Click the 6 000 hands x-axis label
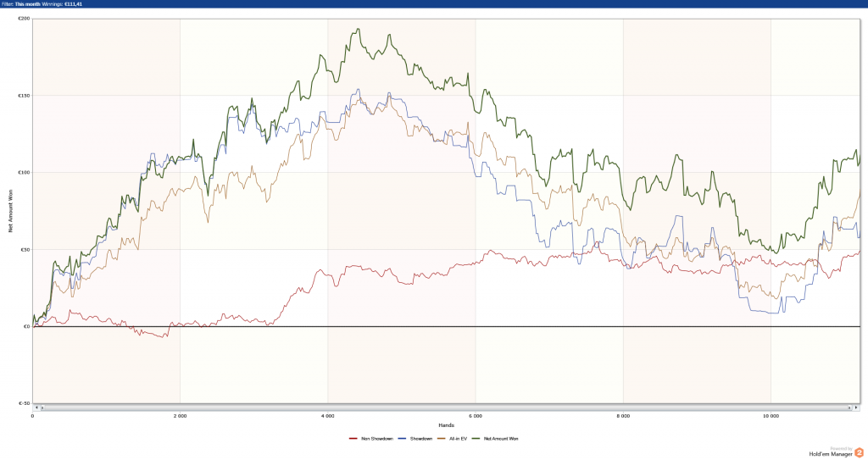The height and width of the screenshot is (460, 868). pos(475,416)
